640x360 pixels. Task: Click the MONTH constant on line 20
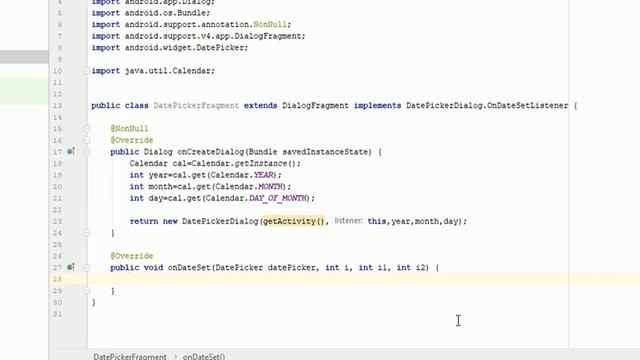pos(271,187)
